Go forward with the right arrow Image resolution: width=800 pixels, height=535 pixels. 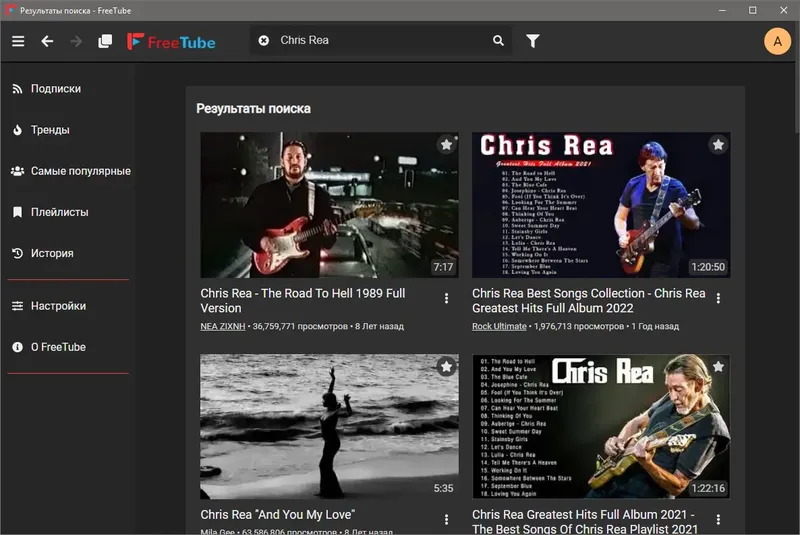(76, 41)
